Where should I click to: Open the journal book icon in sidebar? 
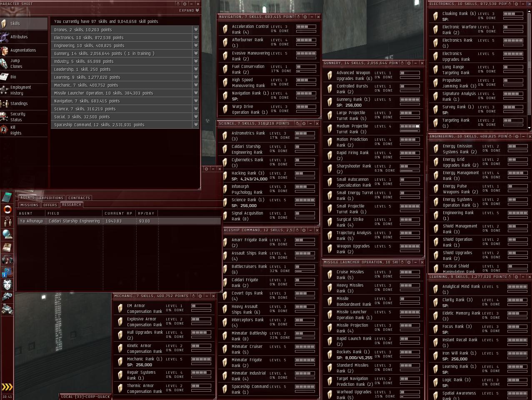click(7, 247)
